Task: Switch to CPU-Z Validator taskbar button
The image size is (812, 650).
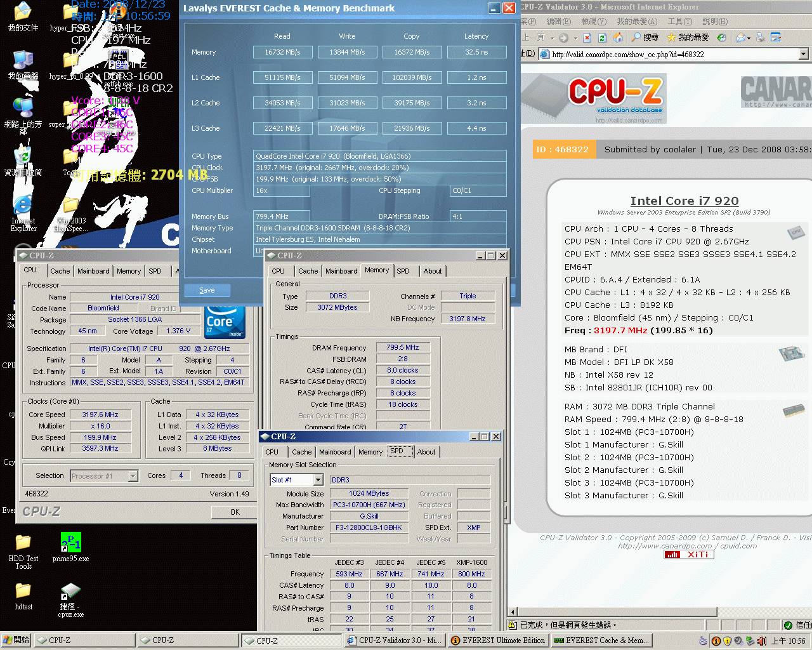Action: tap(395, 640)
